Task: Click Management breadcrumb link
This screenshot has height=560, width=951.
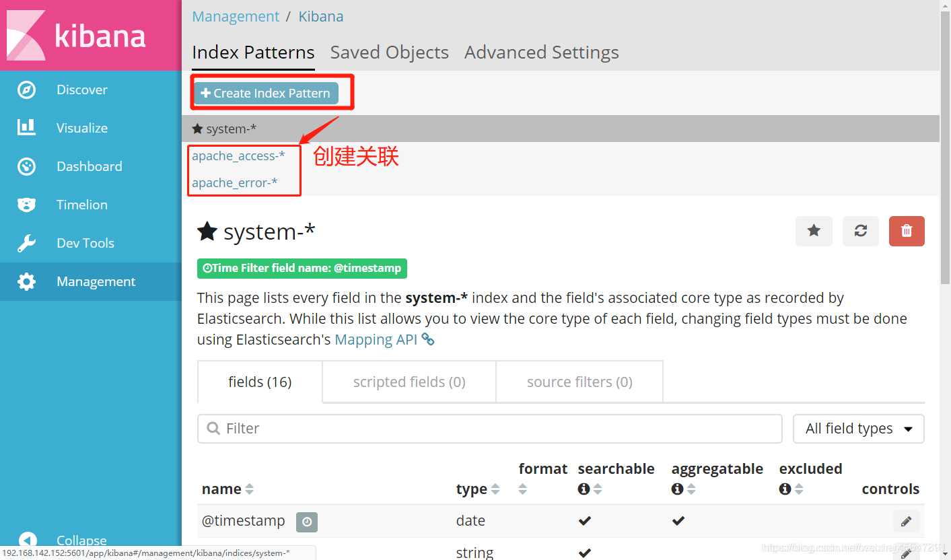Action: click(x=236, y=16)
